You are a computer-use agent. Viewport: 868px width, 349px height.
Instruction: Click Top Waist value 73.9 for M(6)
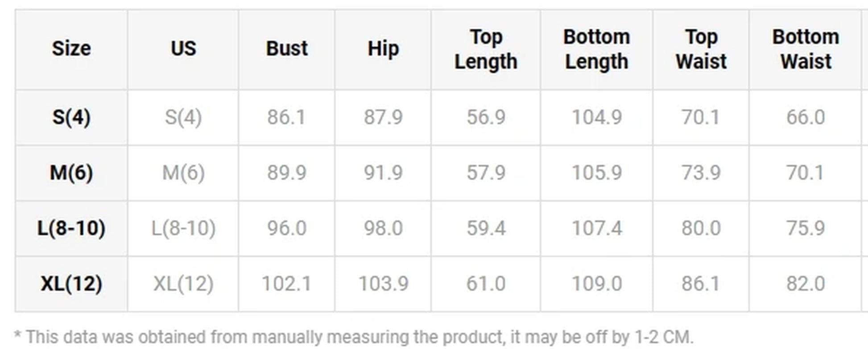tap(701, 173)
